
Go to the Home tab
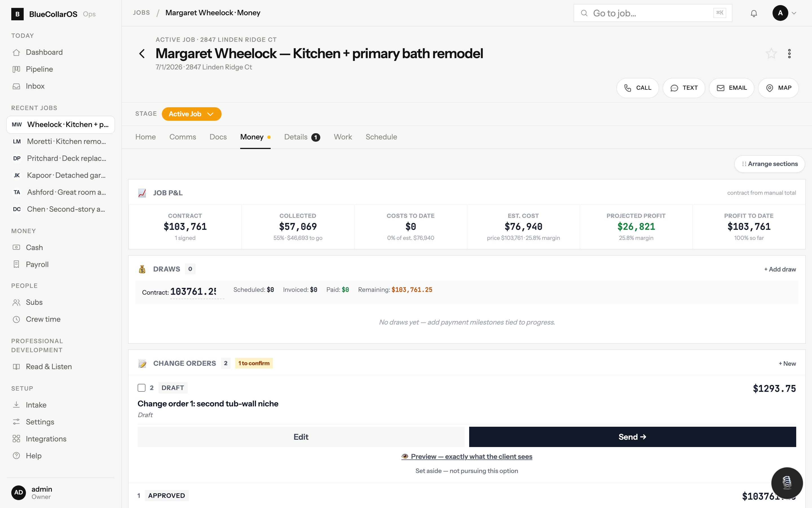coord(145,137)
